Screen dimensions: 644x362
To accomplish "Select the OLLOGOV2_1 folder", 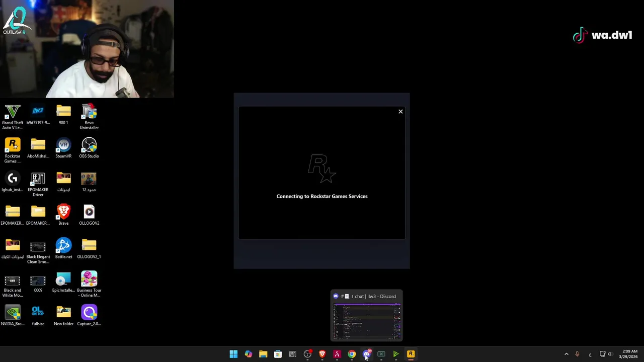I will tap(89, 249).
